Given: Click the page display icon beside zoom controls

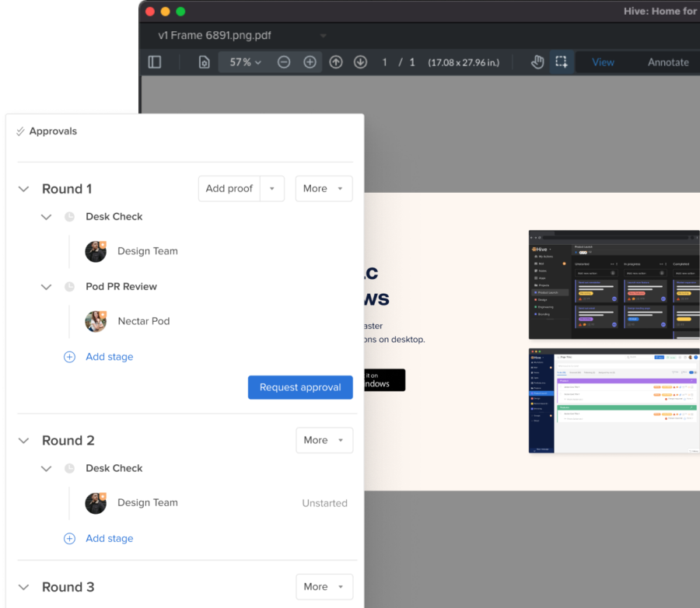Looking at the screenshot, I should pyautogui.click(x=204, y=61).
